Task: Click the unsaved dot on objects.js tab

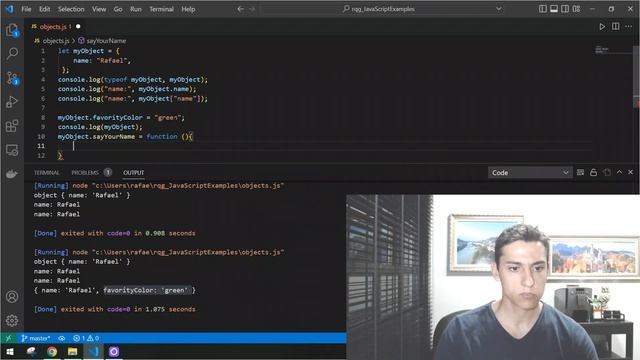Action: pyautogui.click(x=78, y=27)
